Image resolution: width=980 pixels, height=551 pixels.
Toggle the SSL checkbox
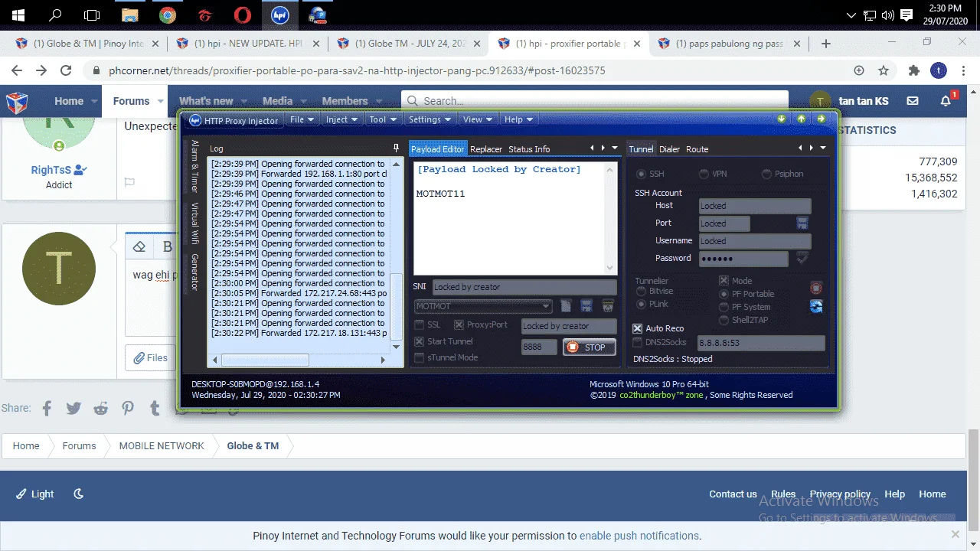419,324
